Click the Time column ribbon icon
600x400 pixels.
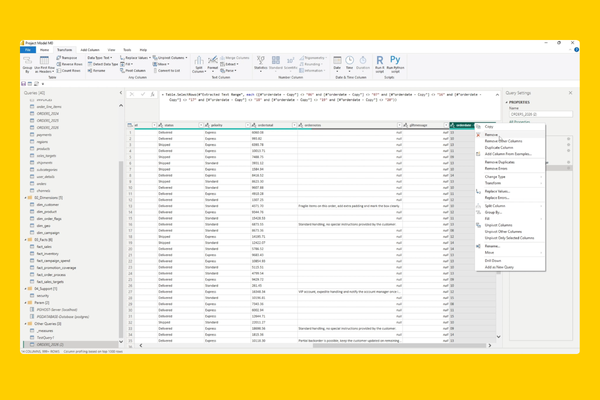tap(349, 64)
